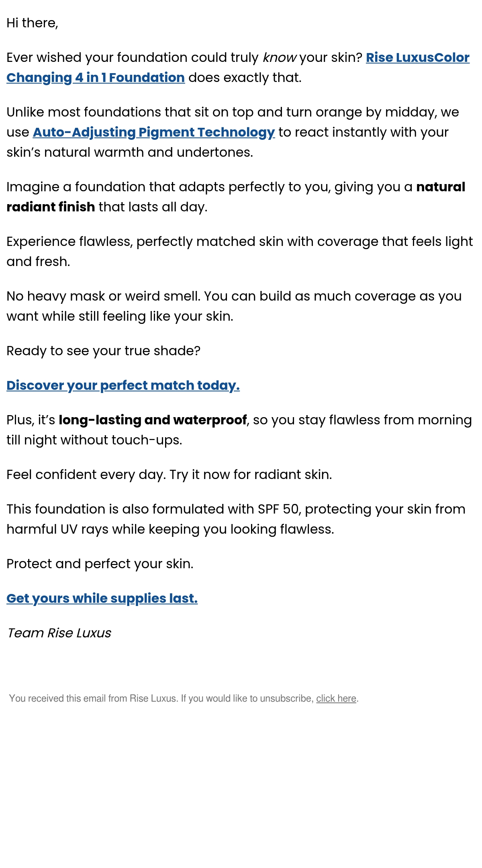Open the Auto-Adjusting Pigment Technology link
Screen dimensions: 482x868
coord(154,132)
